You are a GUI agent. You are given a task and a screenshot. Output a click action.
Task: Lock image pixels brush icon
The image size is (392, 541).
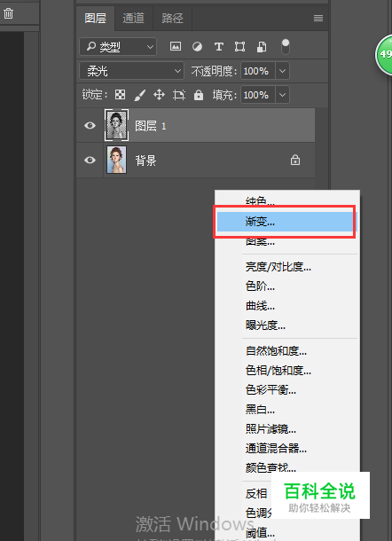click(139, 95)
